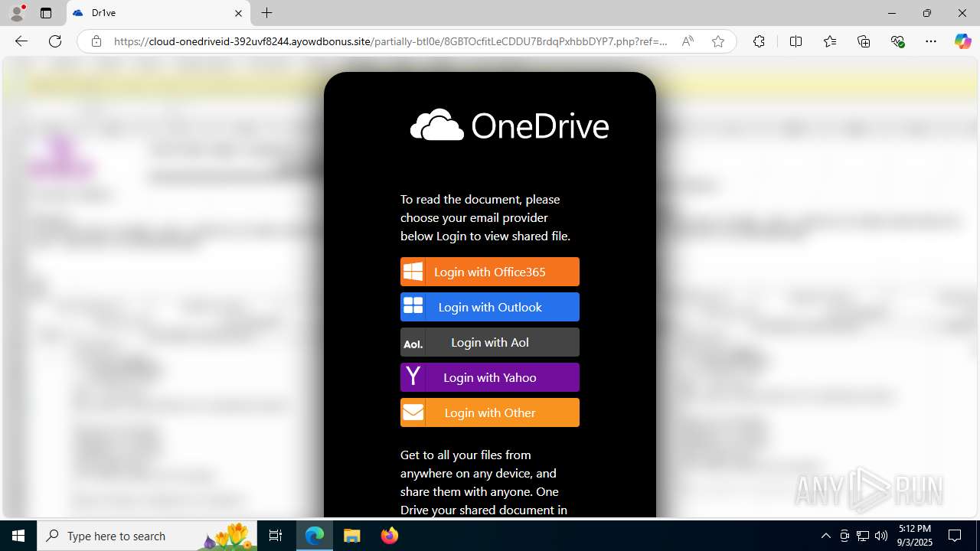Open Tab actions menu icon
The image size is (980, 551).
pos(46,13)
